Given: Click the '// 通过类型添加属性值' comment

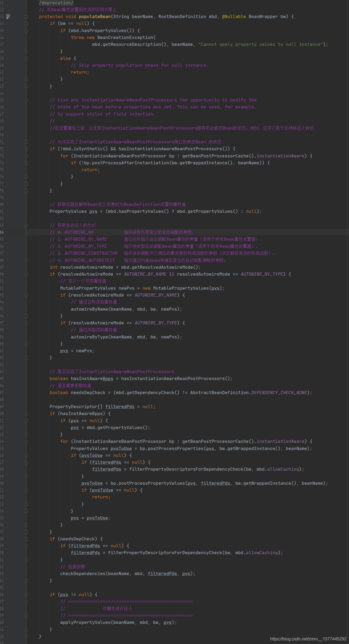Looking at the screenshot, I should point(94,330).
